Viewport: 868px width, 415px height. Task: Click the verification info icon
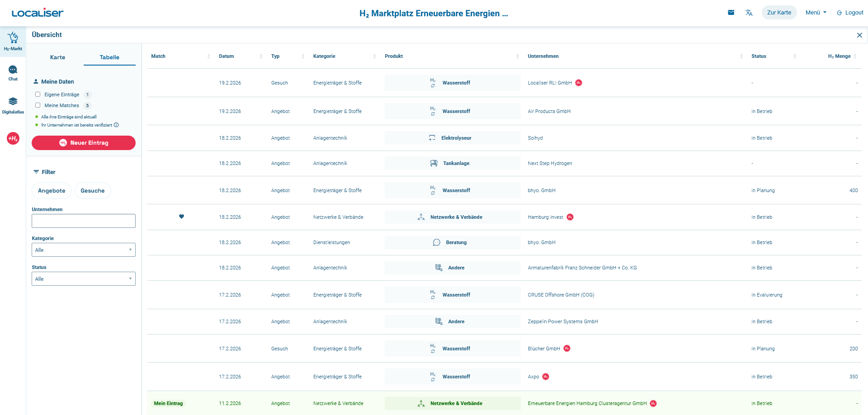point(116,125)
